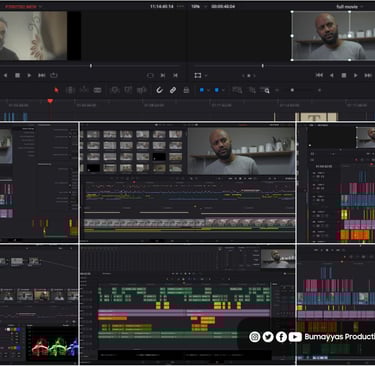Go to first frame in timeline viewer
The height and width of the screenshot is (366, 375).
pyautogui.click(x=319, y=76)
